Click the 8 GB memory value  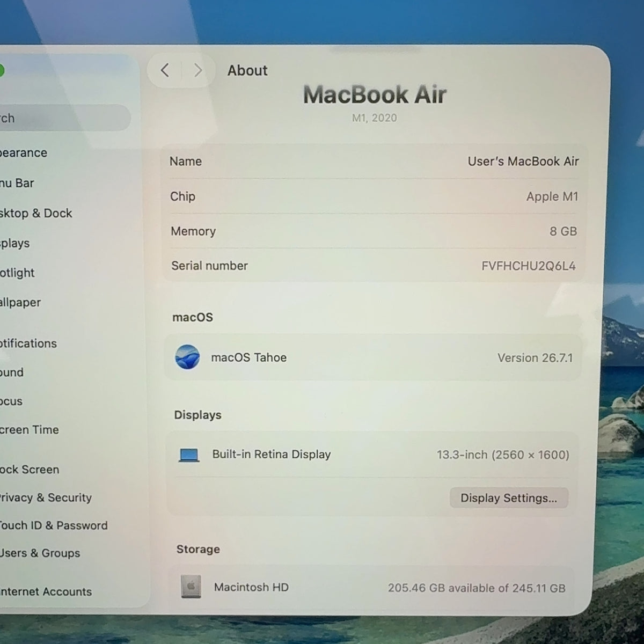point(563,231)
